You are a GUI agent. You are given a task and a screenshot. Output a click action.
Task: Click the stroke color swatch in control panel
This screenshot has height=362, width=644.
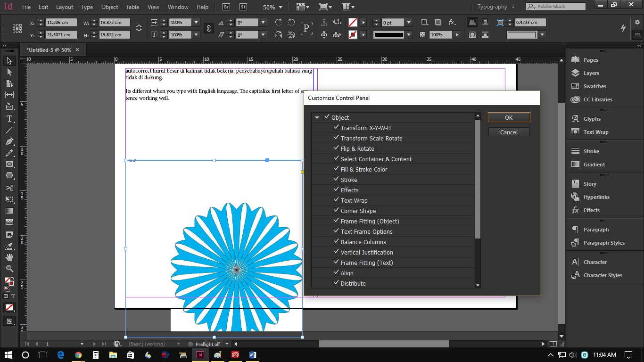(353, 35)
